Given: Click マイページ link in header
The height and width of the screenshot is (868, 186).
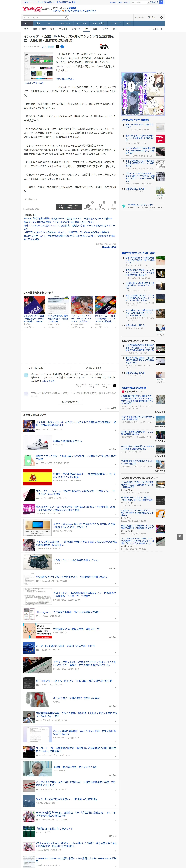Looking at the screenshot, I should [139, 18].
